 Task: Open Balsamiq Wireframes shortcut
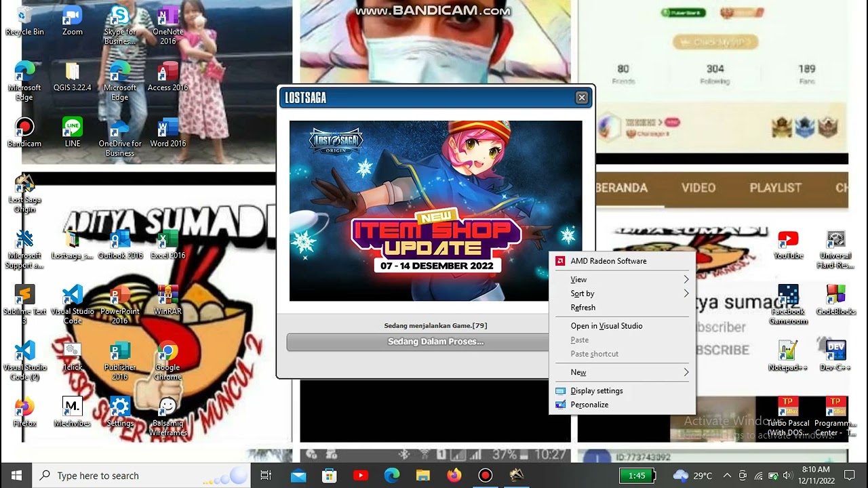tap(167, 417)
